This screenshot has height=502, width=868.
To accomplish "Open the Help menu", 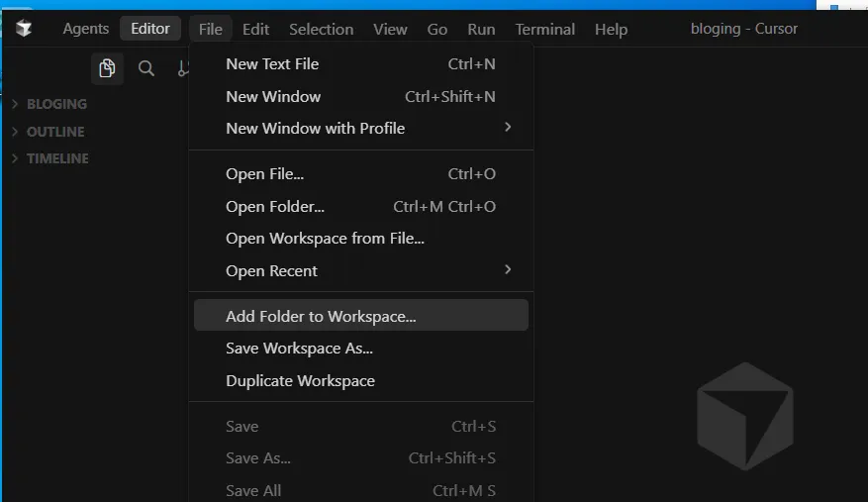I will pos(611,29).
